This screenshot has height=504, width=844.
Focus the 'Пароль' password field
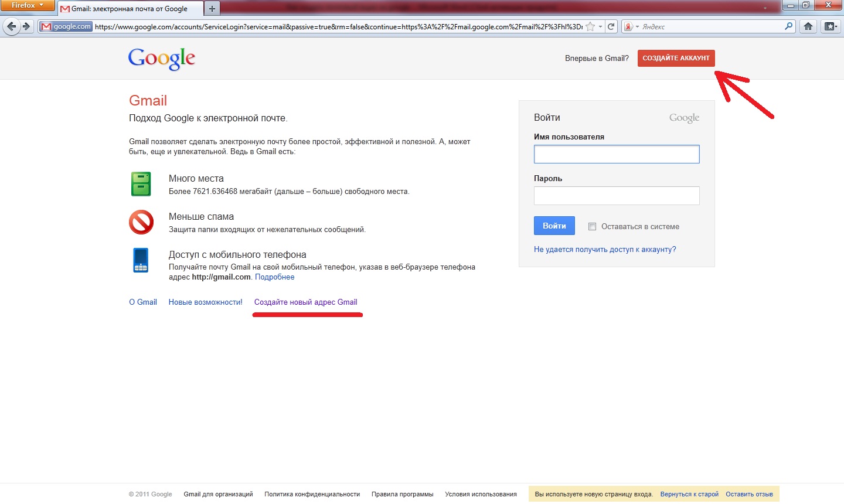click(617, 196)
